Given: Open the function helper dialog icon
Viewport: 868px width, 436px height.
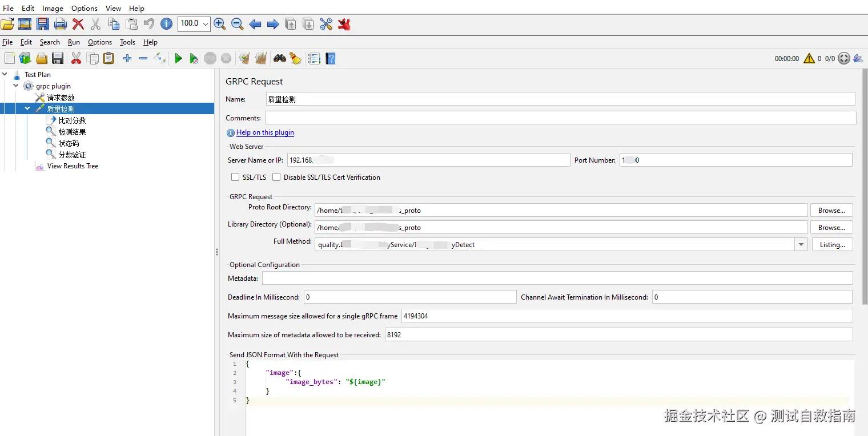Looking at the screenshot, I should click(x=314, y=58).
